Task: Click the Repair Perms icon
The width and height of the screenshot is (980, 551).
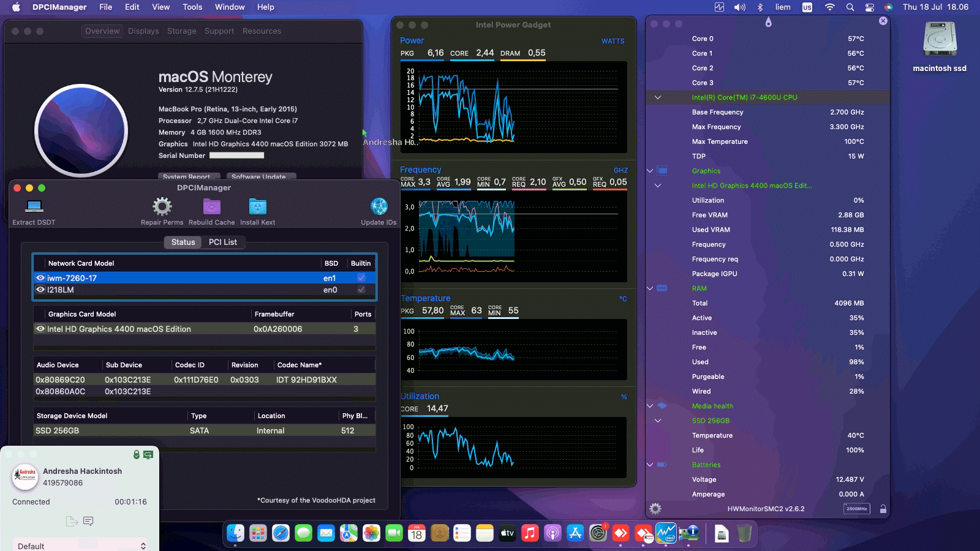Action: click(x=161, y=208)
